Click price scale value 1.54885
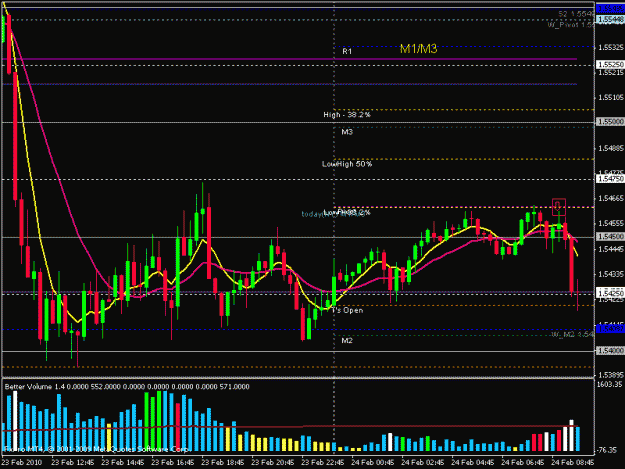The width and height of the screenshot is (625, 469). point(611,148)
